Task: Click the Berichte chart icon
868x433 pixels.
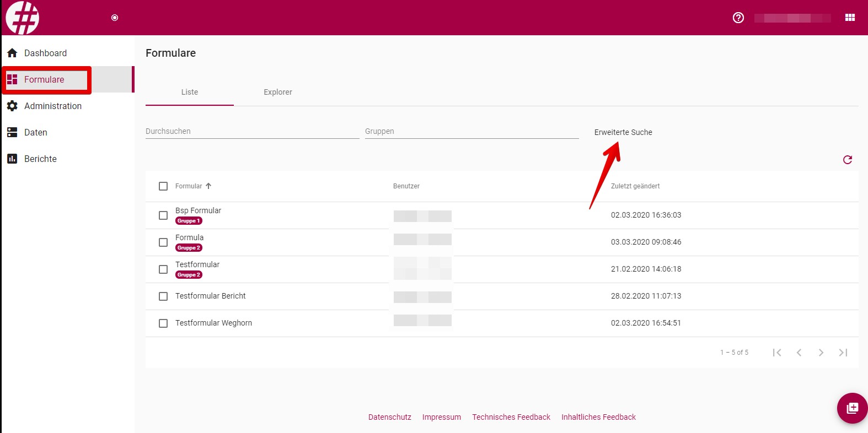Action: [12, 159]
